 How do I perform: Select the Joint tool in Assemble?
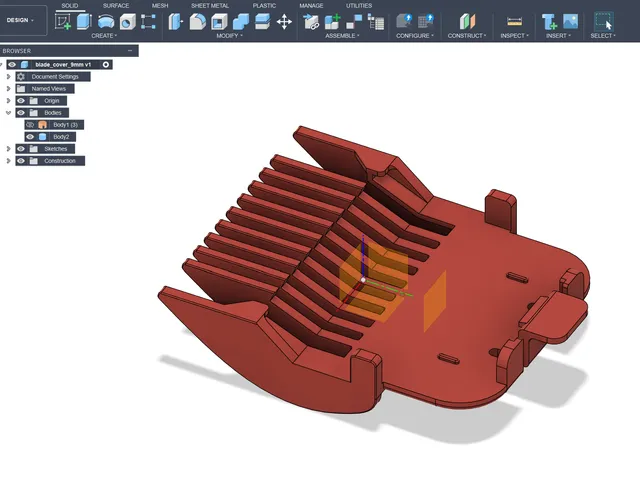pos(354,21)
